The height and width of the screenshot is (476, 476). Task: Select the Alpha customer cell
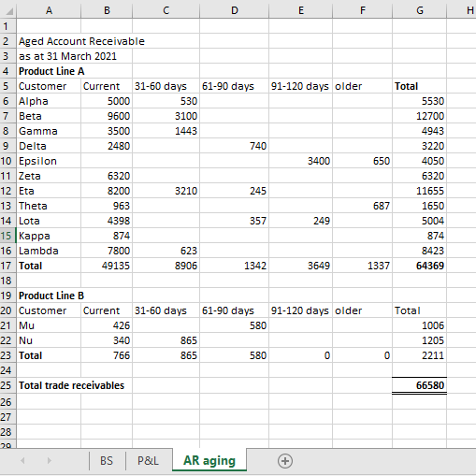(49, 101)
